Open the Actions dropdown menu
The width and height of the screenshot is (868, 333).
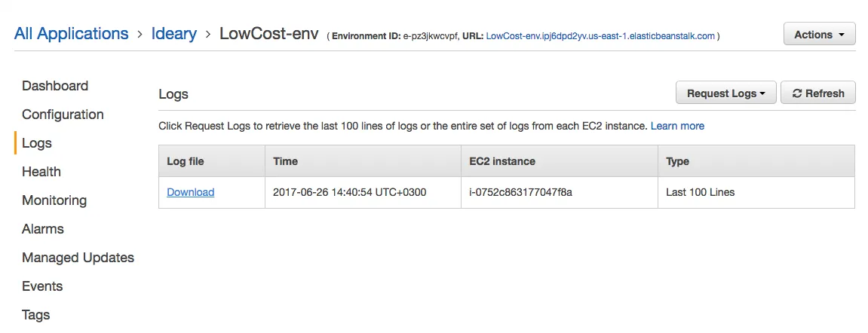819,35
